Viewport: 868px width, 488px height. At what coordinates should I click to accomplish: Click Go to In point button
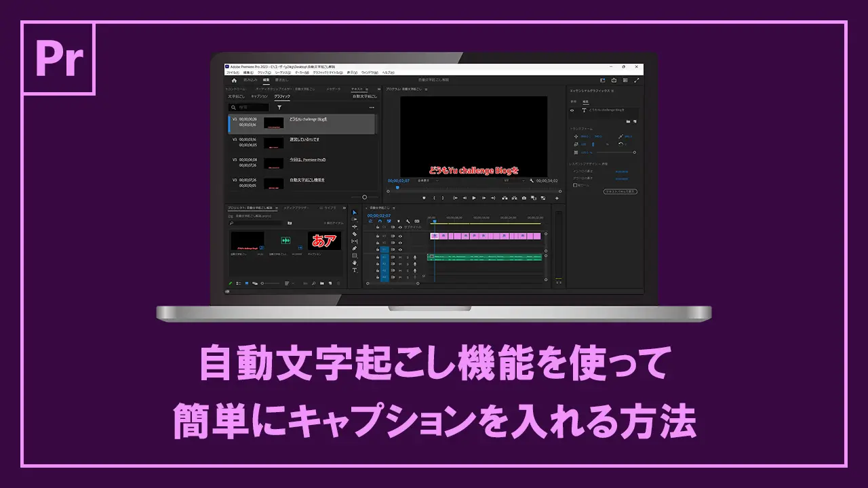coord(456,198)
